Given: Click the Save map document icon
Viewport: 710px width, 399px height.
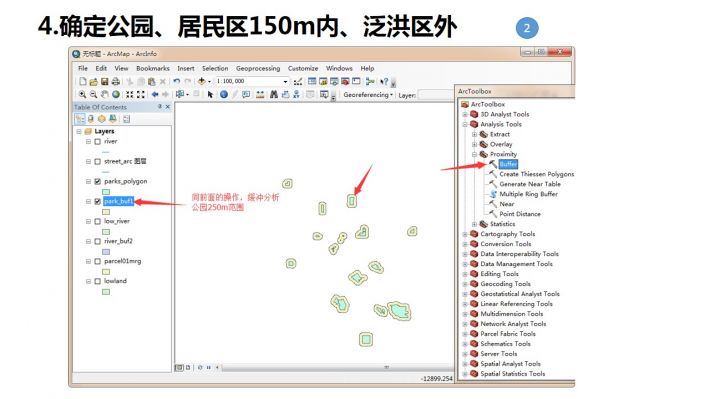Looking at the screenshot, I should 105,82.
